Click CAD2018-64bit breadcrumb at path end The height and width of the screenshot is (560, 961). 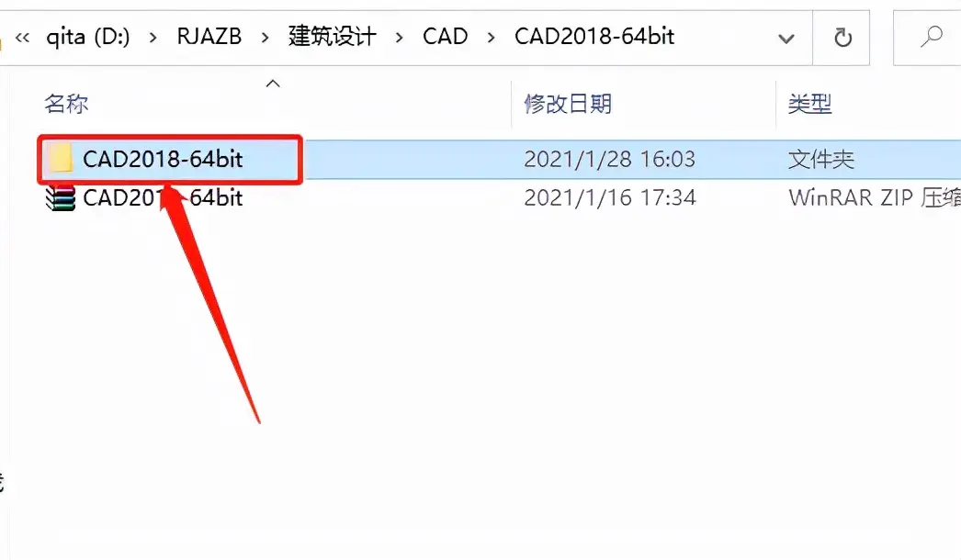[x=594, y=37]
